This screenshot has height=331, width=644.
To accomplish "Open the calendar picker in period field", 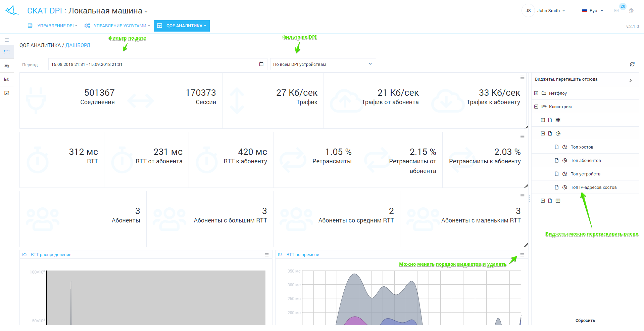I will pyautogui.click(x=261, y=64).
